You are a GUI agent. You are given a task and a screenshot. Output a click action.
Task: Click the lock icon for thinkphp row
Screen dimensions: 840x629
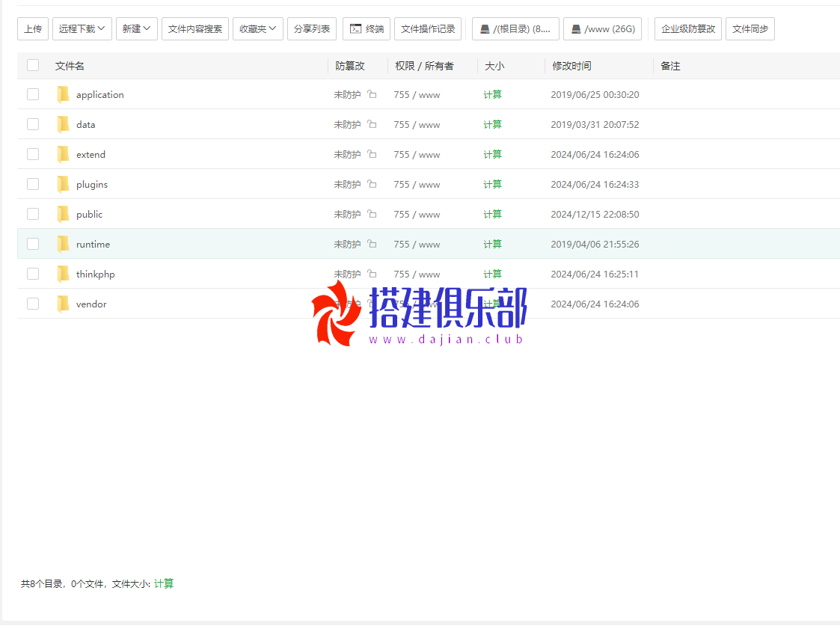(372, 274)
